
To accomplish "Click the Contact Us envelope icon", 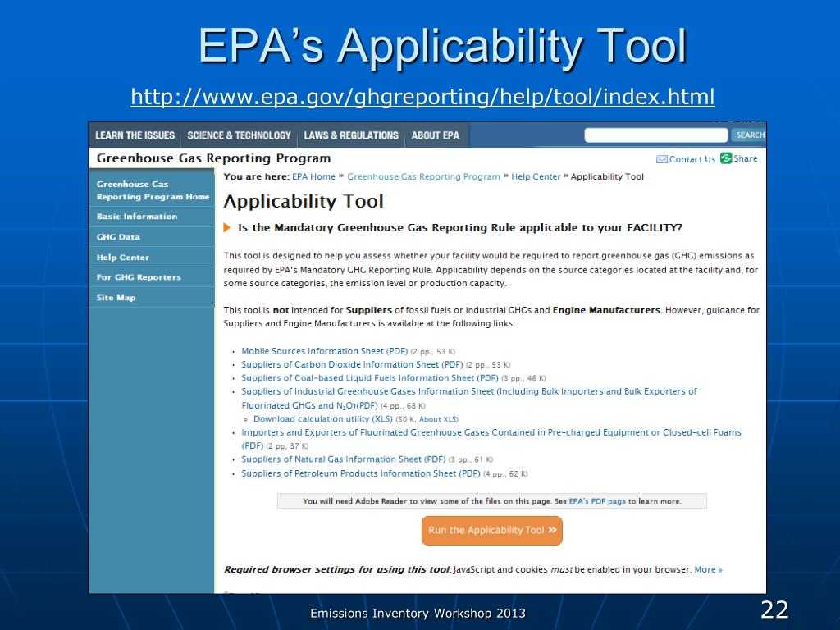I will click(662, 159).
